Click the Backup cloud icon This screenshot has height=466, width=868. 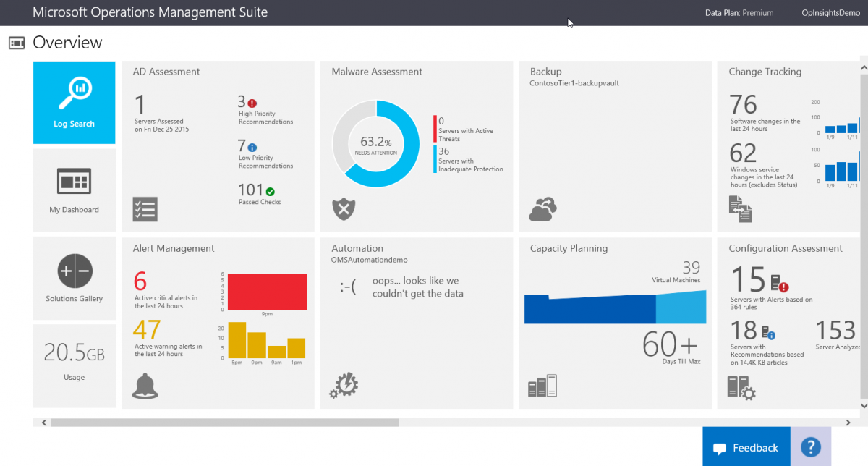pyautogui.click(x=542, y=209)
